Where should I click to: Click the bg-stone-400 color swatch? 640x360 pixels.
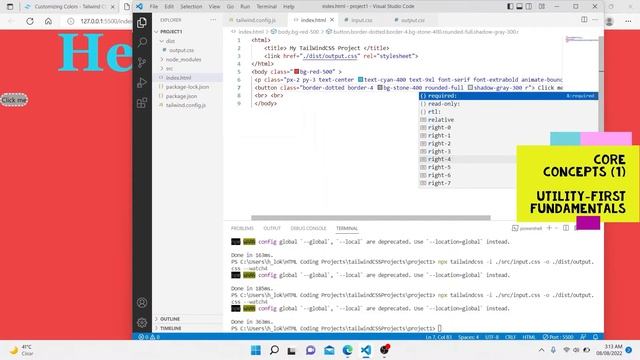(x=380, y=87)
